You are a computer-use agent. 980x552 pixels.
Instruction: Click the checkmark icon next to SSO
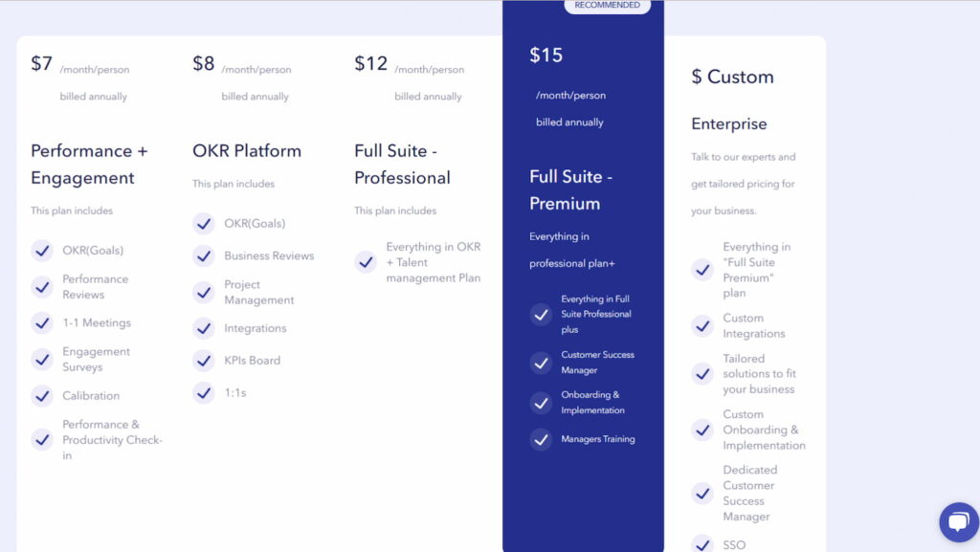tap(702, 544)
